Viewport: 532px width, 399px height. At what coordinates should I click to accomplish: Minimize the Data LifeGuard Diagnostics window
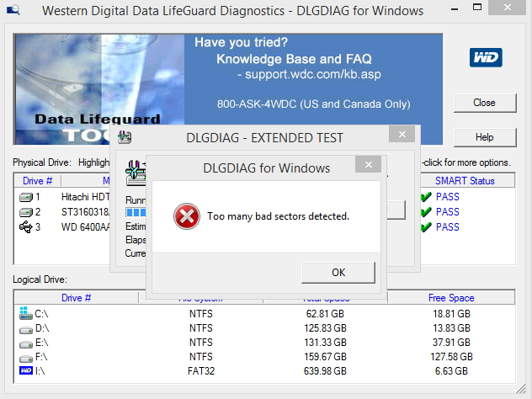[455, 9]
